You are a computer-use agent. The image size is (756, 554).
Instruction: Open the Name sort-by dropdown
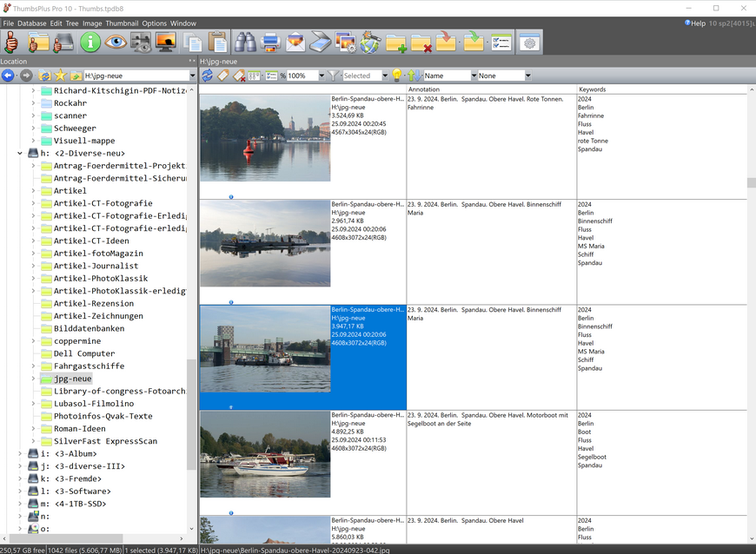point(473,76)
